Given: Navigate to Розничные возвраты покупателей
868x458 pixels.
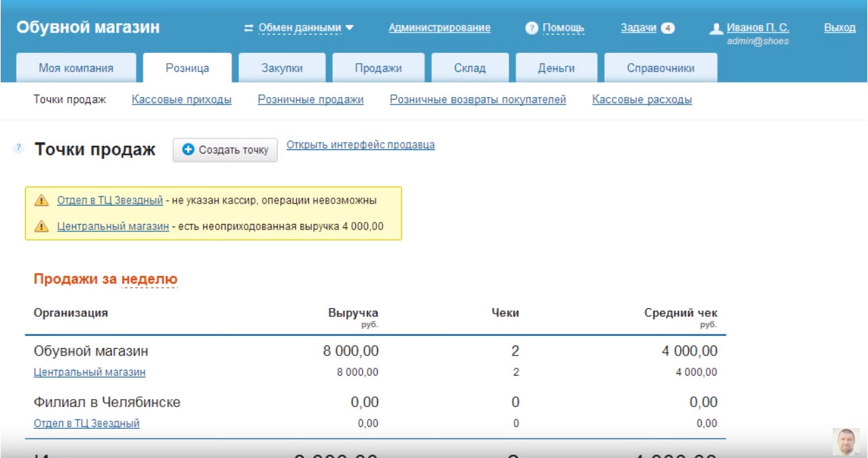Looking at the screenshot, I should (x=477, y=100).
